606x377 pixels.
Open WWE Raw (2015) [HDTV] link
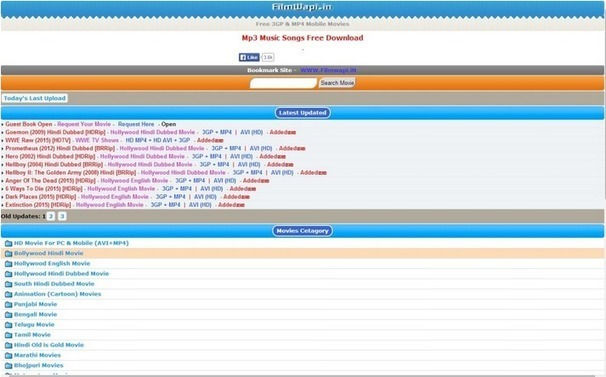(x=38, y=140)
